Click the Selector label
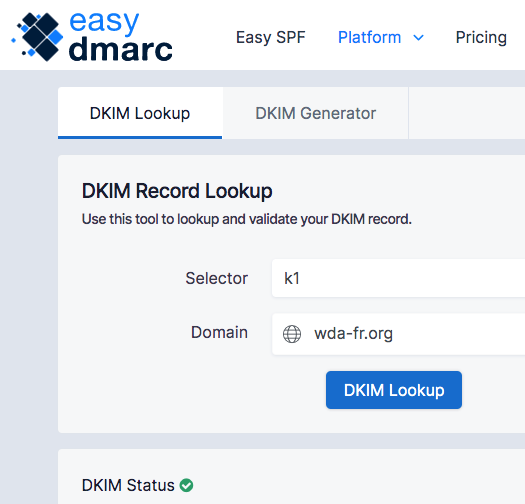 pyautogui.click(x=217, y=278)
